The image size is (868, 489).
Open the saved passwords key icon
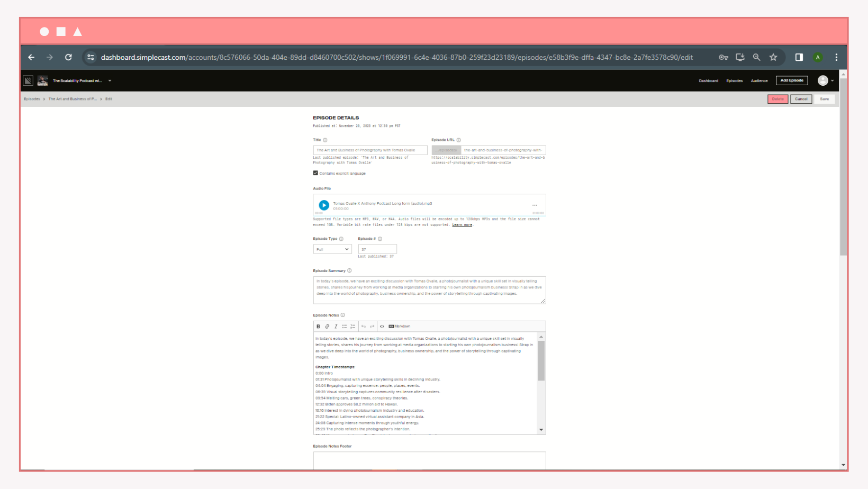tap(724, 57)
